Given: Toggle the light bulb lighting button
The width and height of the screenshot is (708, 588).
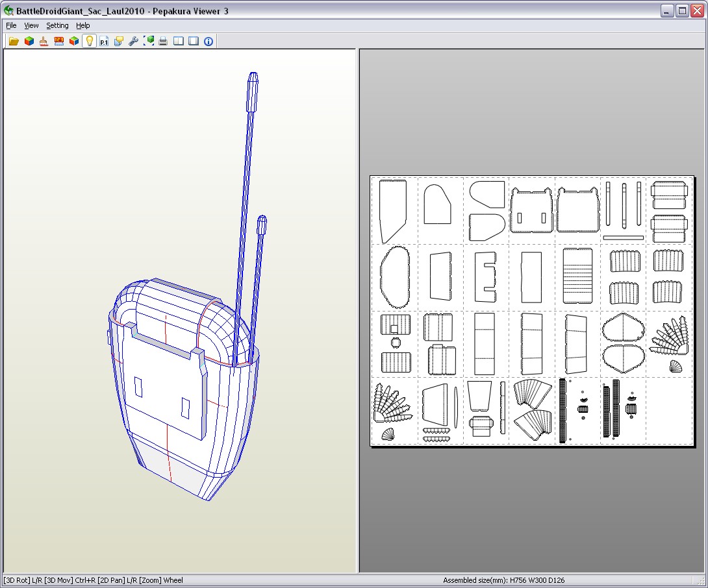Looking at the screenshot, I should pos(89,41).
